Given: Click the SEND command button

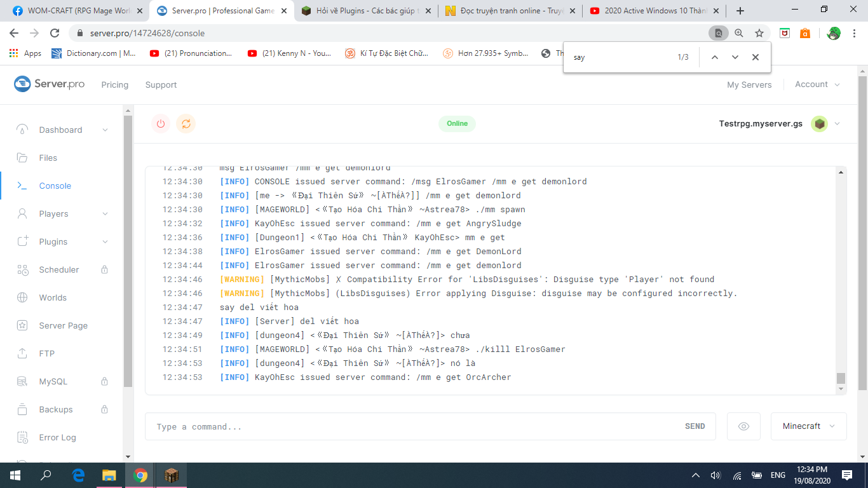Looking at the screenshot, I should [695, 426].
